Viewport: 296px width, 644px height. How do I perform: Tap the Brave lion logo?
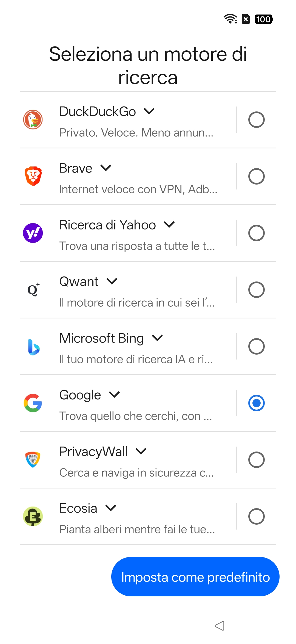coord(33,176)
